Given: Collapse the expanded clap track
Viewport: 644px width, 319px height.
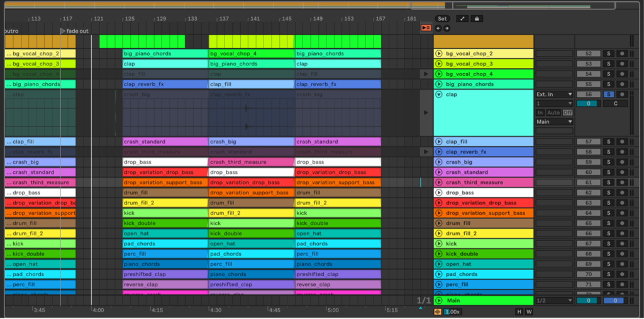Looking at the screenshot, I should (439, 94).
